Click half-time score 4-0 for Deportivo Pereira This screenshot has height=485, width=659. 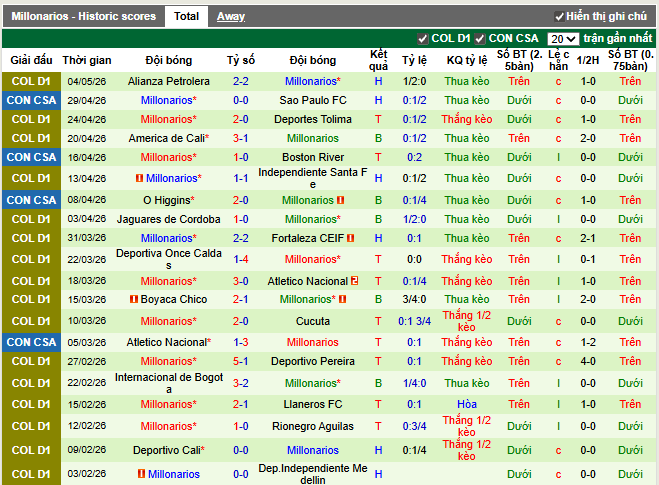click(588, 361)
